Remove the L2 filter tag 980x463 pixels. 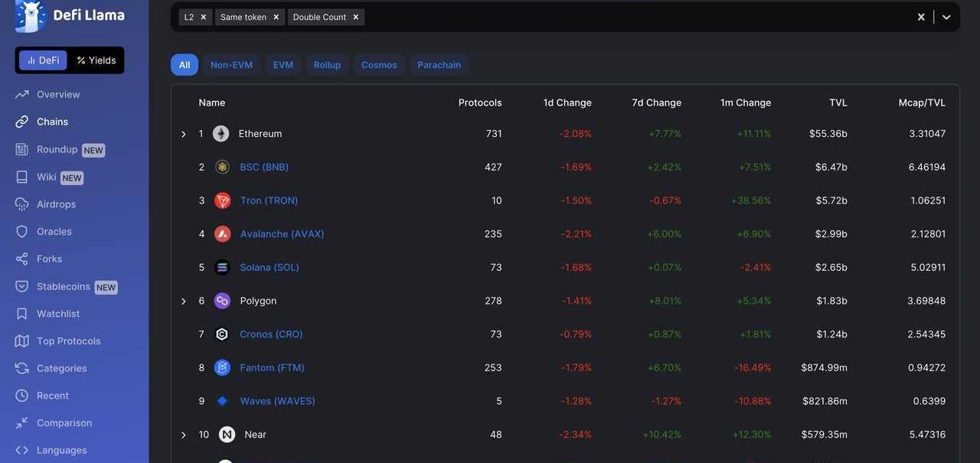[x=204, y=17]
